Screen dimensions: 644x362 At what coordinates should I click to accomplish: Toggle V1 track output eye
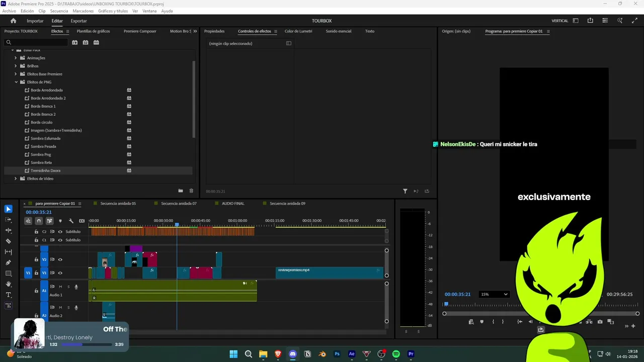pyautogui.click(x=60, y=273)
